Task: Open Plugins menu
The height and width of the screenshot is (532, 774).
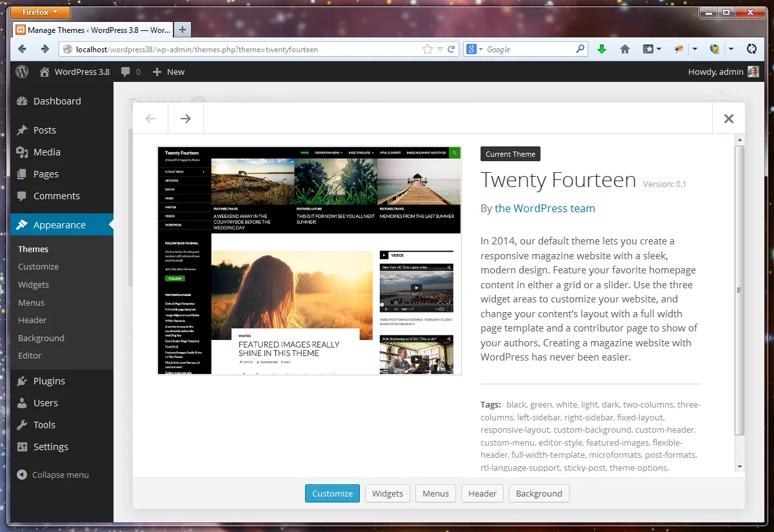Action: (x=62, y=380)
